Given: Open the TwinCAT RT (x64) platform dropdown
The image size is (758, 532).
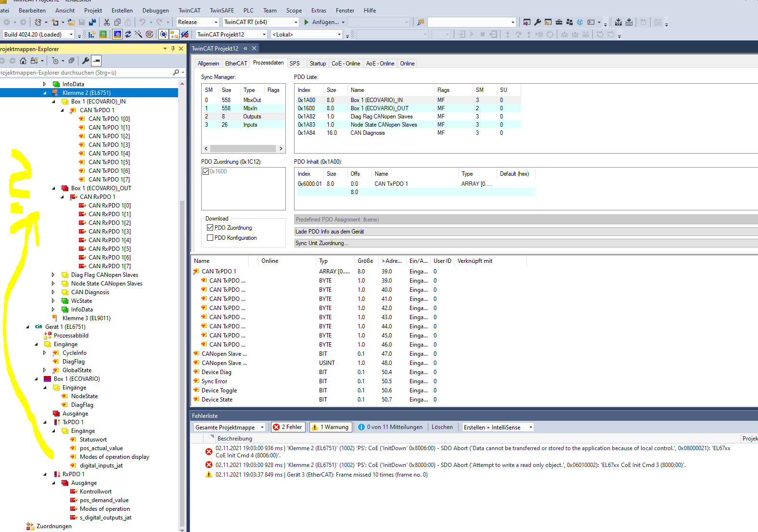Looking at the screenshot, I should click(x=295, y=22).
